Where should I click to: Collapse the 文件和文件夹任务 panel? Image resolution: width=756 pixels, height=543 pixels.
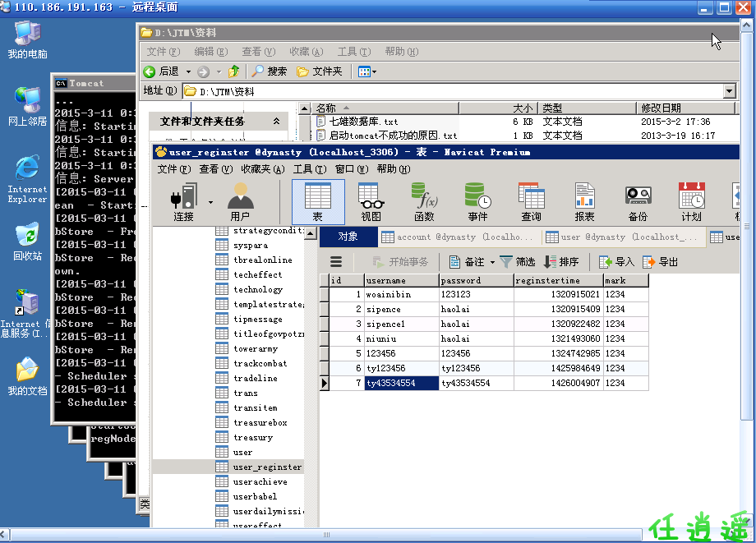(276, 121)
